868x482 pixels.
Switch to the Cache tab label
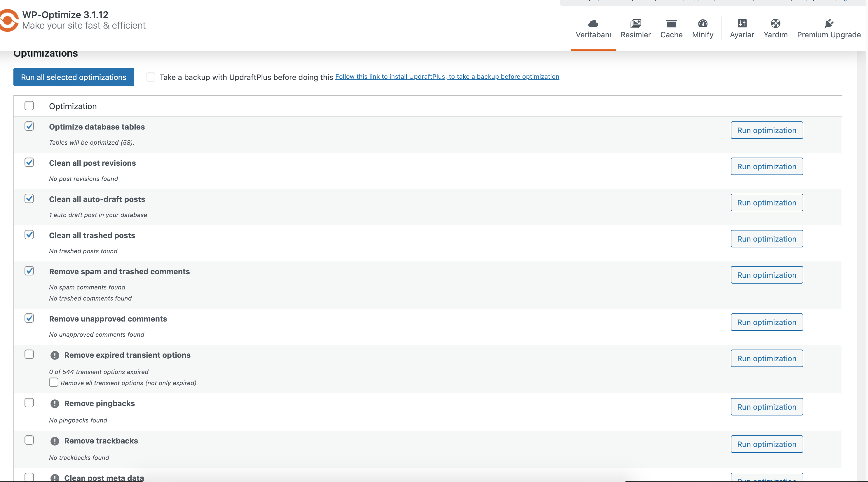click(671, 35)
